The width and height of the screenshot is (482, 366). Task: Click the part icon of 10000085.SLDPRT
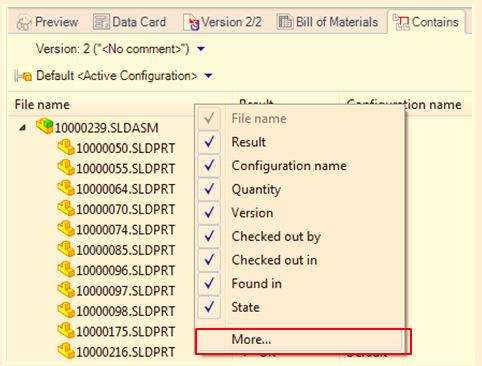click(66, 249)
